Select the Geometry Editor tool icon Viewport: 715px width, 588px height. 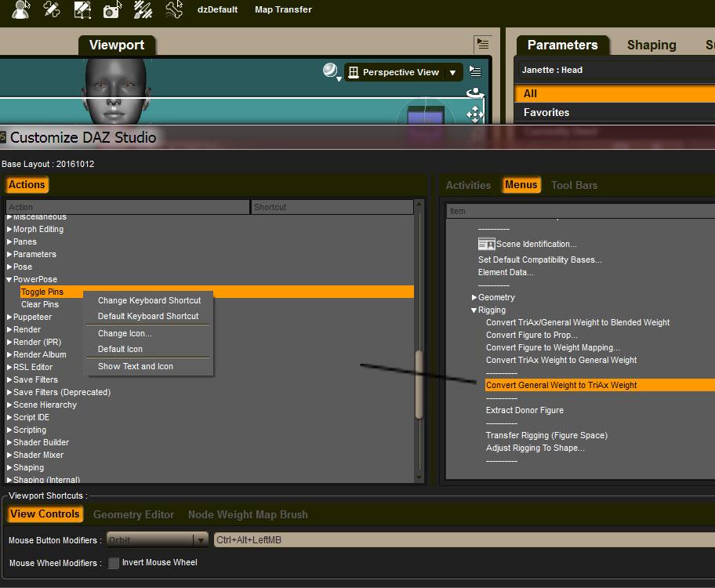click(82, 9)
